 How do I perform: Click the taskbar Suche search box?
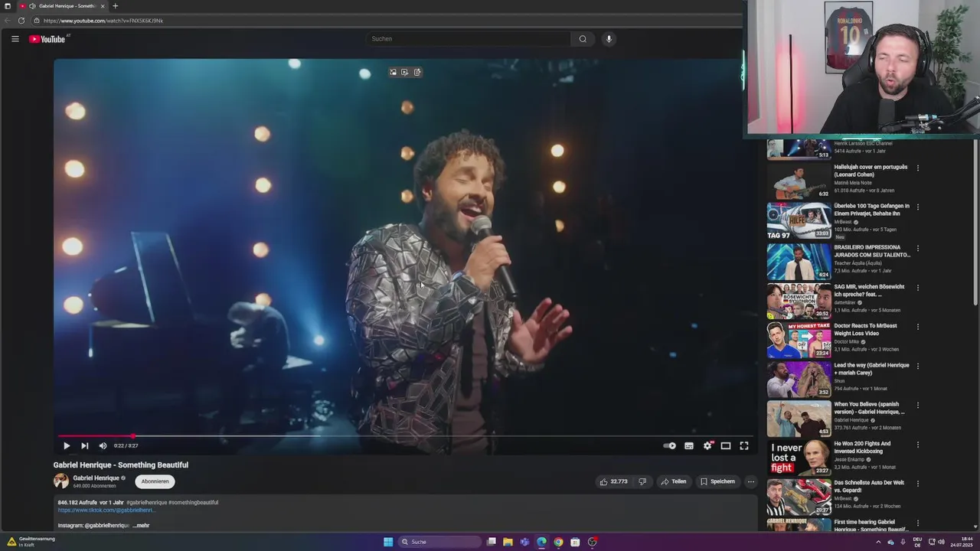[441, 542]
